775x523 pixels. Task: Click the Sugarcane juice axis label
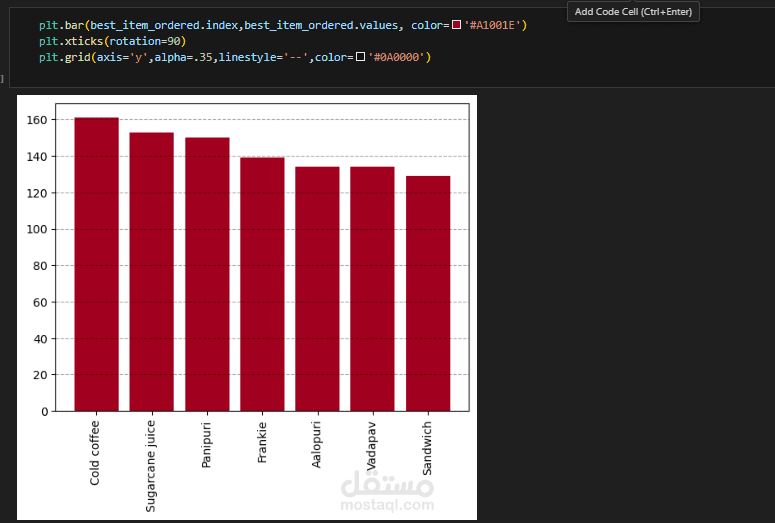coord(150,466)
